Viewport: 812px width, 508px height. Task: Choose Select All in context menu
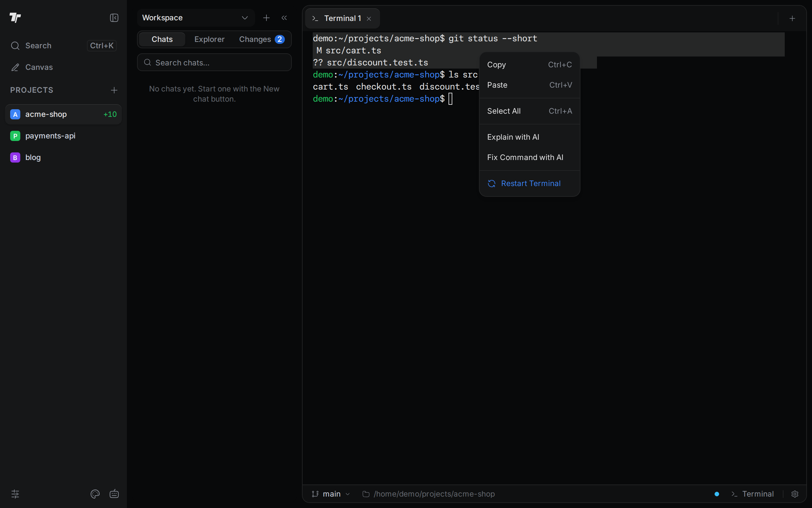click(529, 111)
